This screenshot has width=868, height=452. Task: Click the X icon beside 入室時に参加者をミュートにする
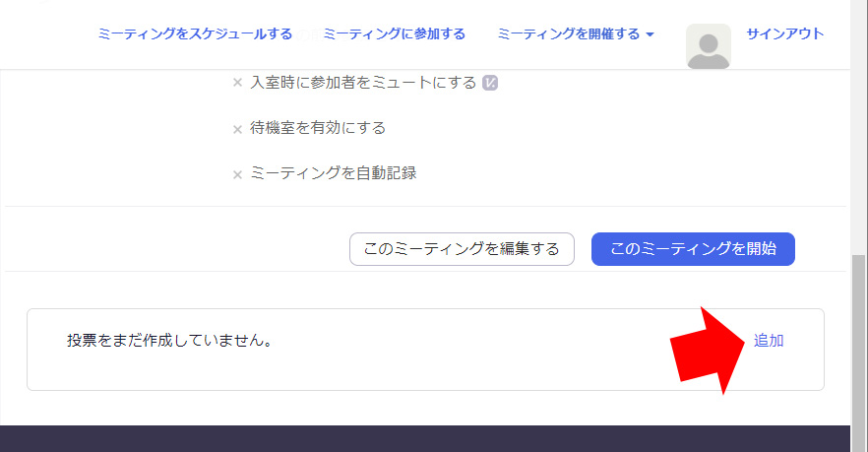[237, 84]
